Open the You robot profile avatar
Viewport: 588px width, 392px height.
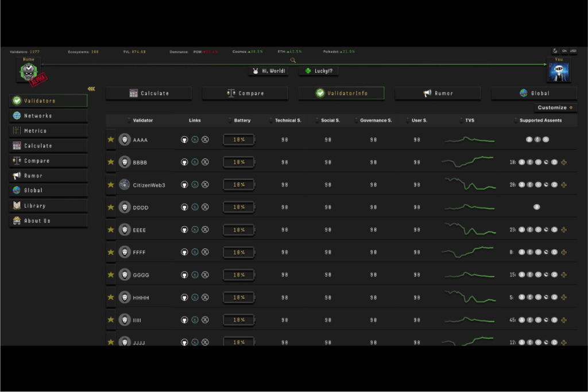[x=558, y=73]
